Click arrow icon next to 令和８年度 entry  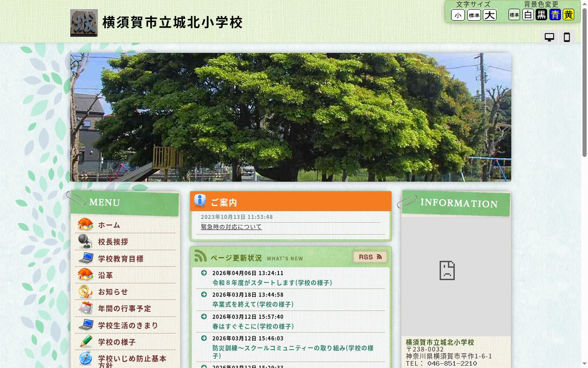tap(204, 273)
